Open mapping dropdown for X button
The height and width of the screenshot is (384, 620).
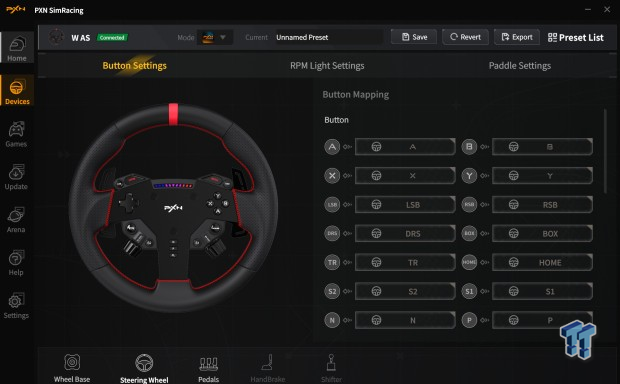405,176
